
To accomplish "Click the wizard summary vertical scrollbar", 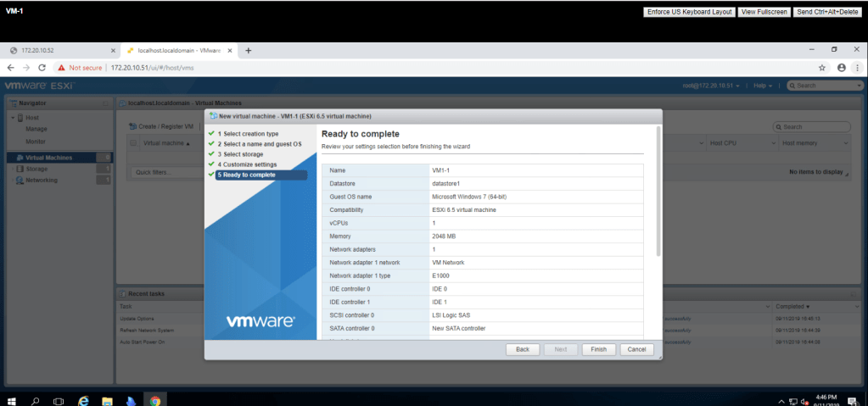I will 658,195.
